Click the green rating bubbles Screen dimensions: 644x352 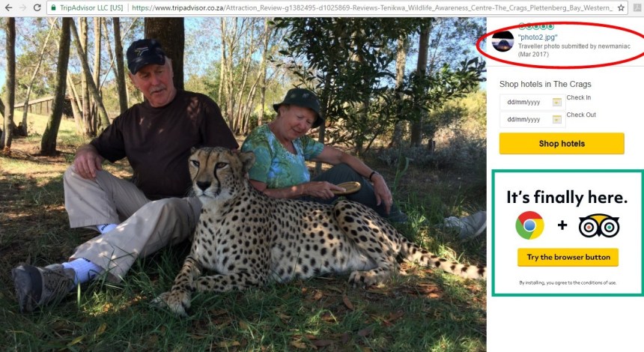click(536, 26)
